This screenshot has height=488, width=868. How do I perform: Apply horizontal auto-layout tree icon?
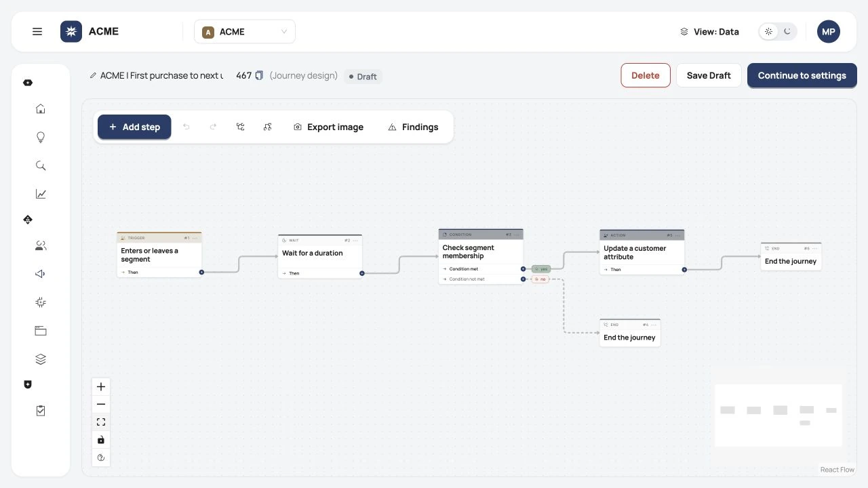pyautogui.click(x=240, y=127)
